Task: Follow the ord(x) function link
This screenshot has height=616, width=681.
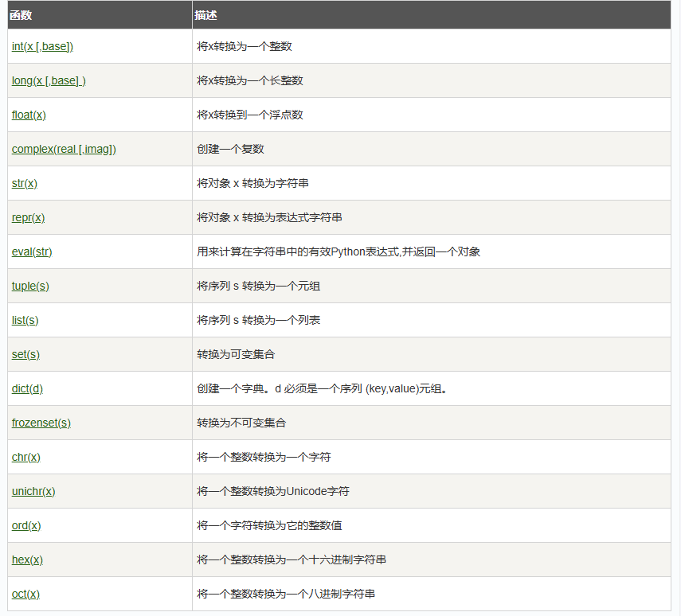Action: click(26, 526)
